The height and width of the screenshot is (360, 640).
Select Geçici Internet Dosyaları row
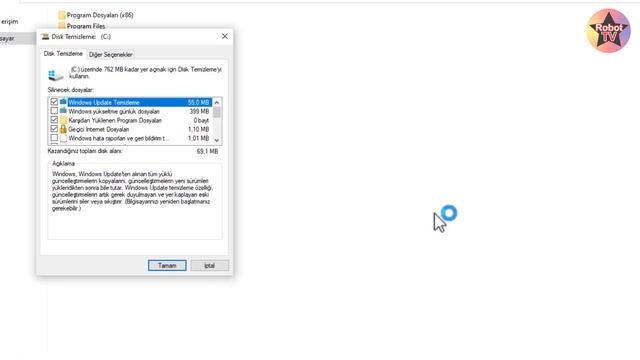pyautogui.click(x=131, y=129)
